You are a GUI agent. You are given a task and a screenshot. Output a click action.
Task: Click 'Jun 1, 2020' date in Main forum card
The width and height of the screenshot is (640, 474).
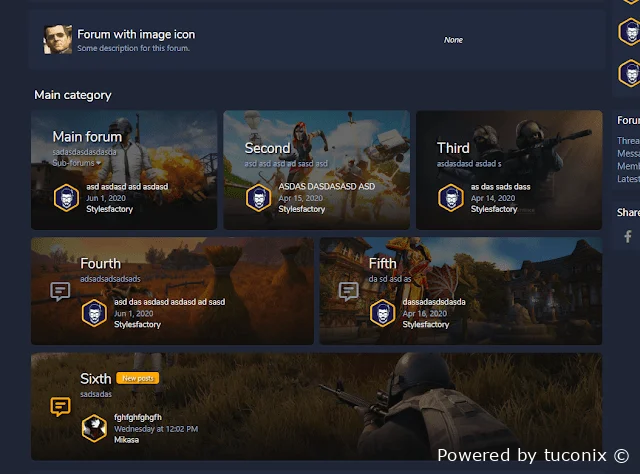[x=106, y=198]
